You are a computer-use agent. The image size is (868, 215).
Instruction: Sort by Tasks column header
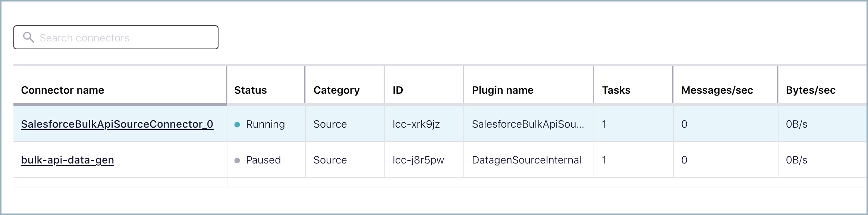pos(616,90)
